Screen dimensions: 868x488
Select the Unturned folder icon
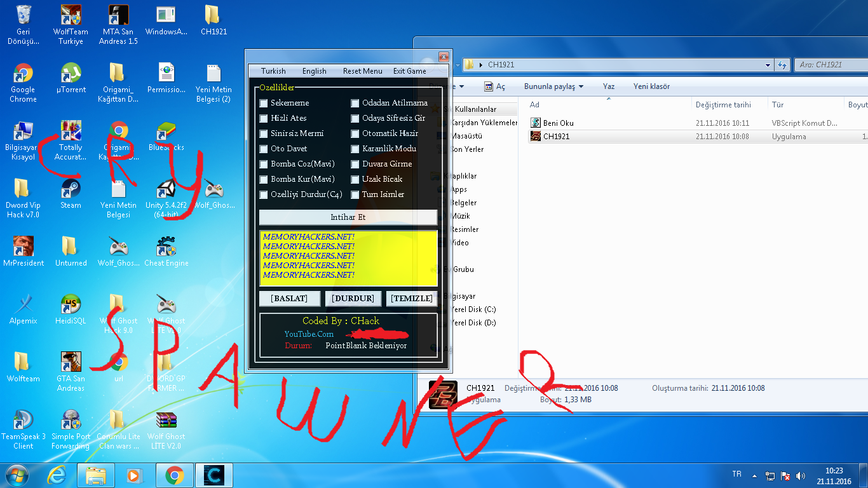tap(71, 252)
